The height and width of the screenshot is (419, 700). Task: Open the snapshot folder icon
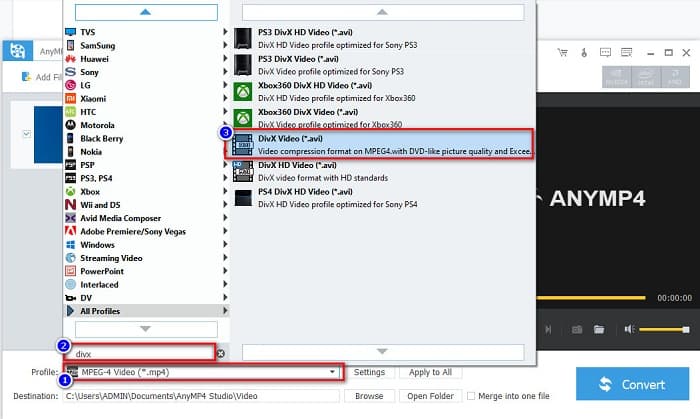(599, 329)
